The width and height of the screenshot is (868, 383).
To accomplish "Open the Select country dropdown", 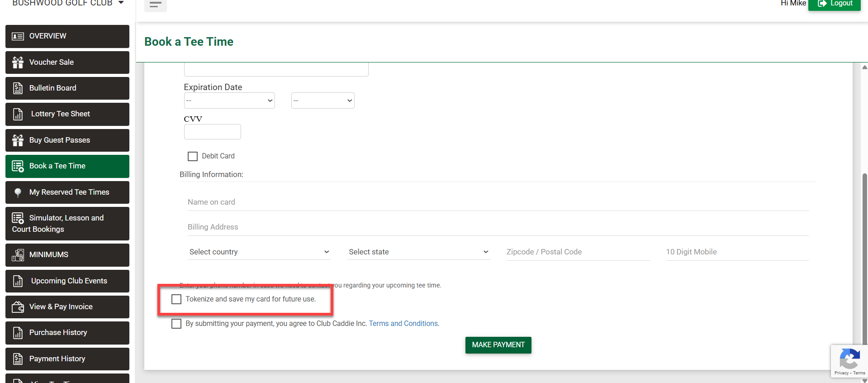I will click(x=259, y=252).
